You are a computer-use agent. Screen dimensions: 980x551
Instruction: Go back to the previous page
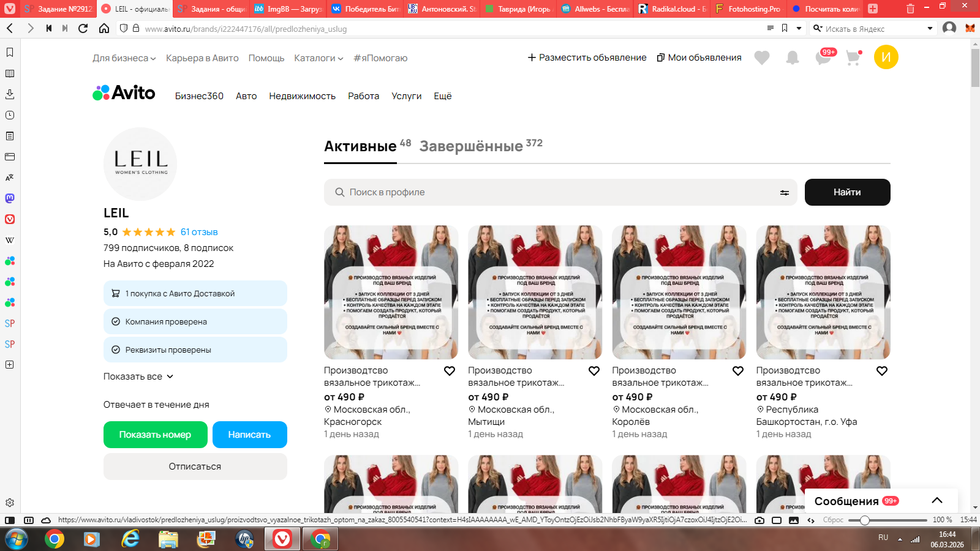click(10, 28)
